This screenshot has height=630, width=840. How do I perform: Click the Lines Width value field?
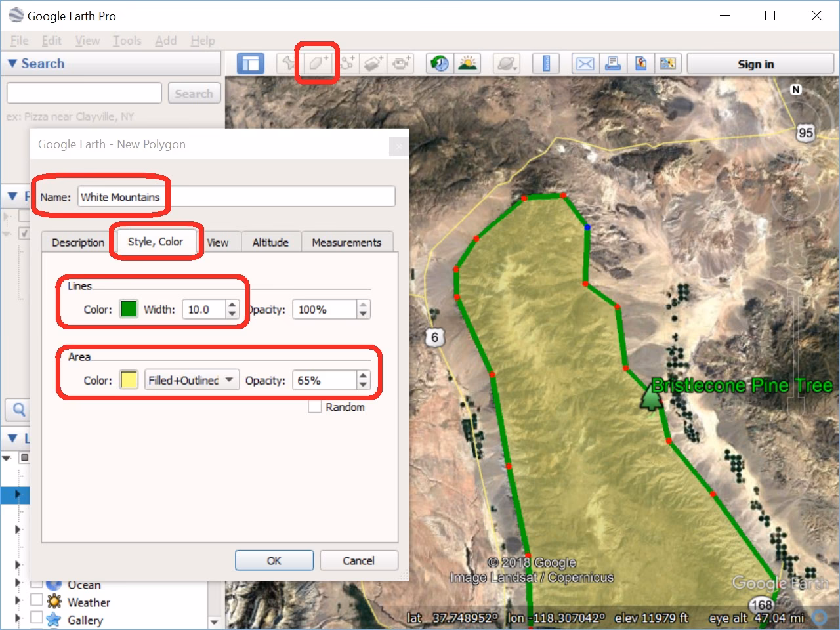[203, 309]
